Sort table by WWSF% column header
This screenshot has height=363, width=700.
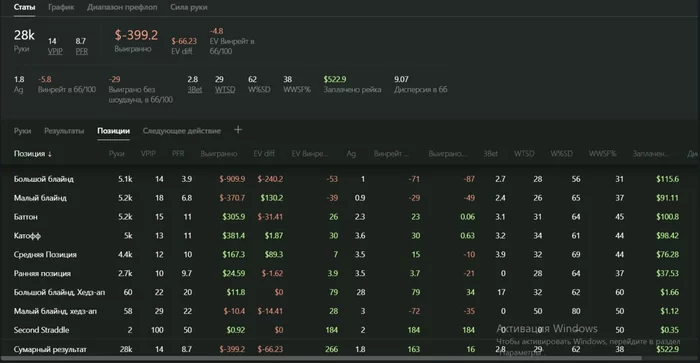coord(602,154)
